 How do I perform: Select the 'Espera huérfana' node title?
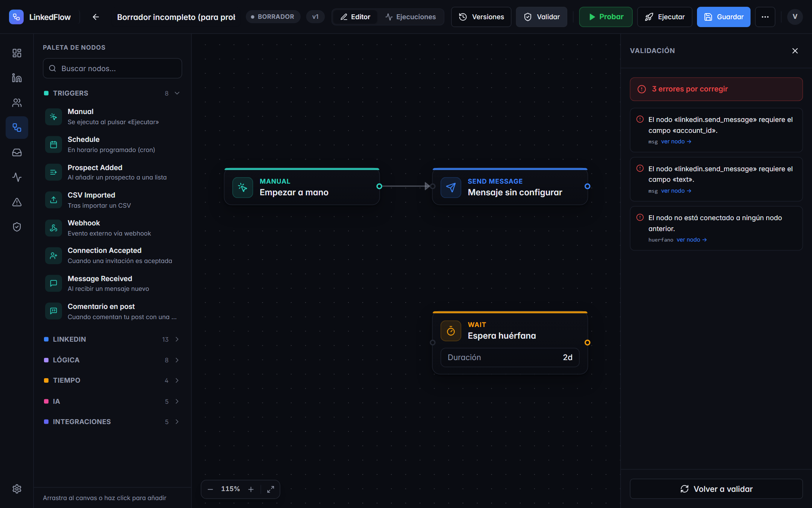click(502, 336)
